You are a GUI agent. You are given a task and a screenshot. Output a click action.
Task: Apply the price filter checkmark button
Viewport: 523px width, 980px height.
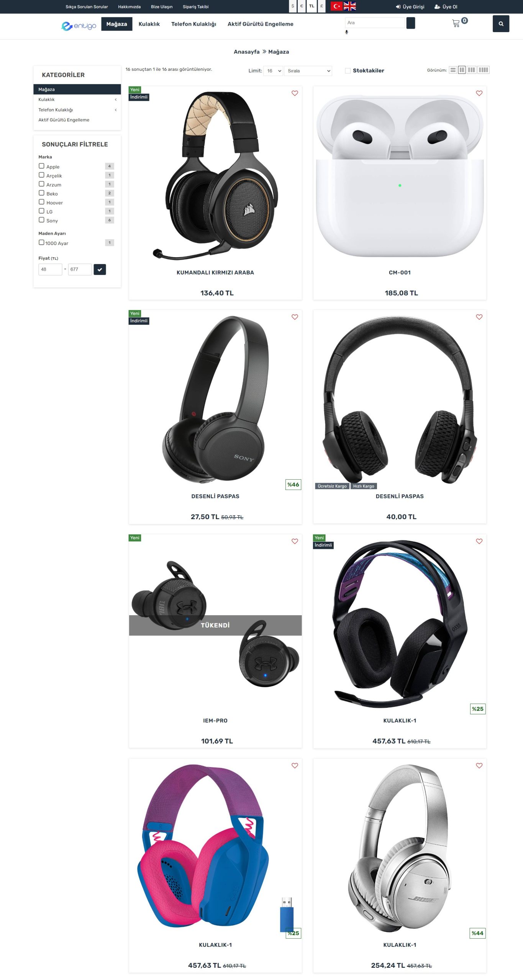coord(100,269)
